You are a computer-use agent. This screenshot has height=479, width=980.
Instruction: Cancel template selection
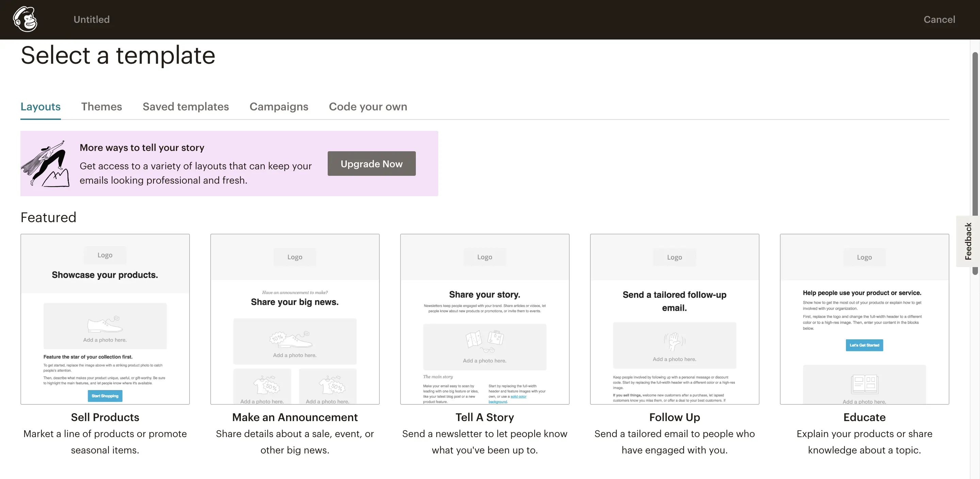tap(939, 19)
